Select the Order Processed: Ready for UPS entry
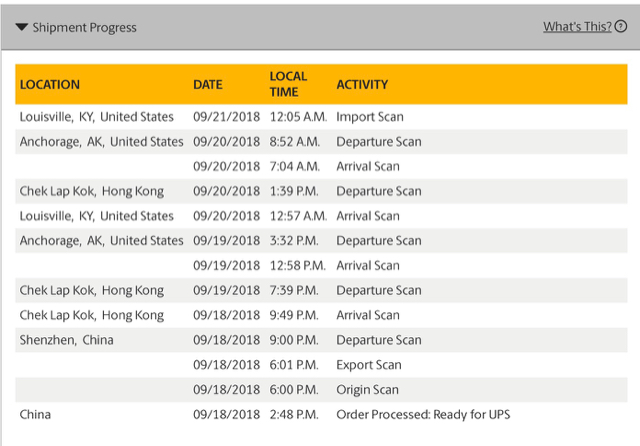The image size is (640, 446). [x=423, y=414]
